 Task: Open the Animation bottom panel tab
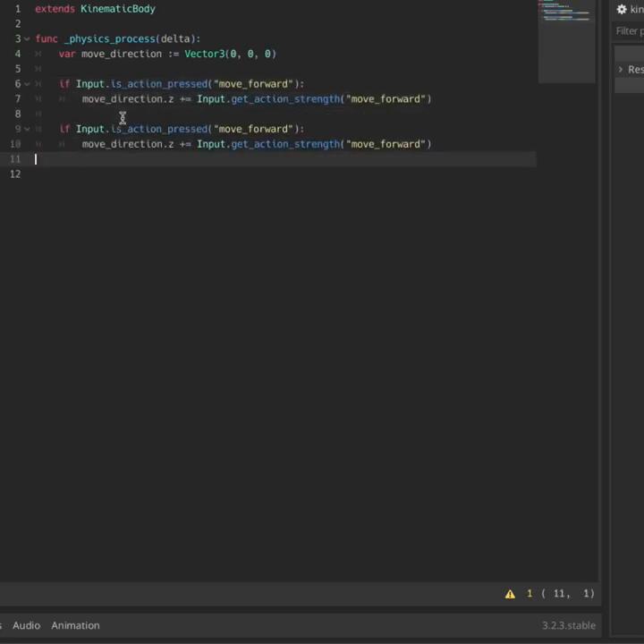coord(75,625)
